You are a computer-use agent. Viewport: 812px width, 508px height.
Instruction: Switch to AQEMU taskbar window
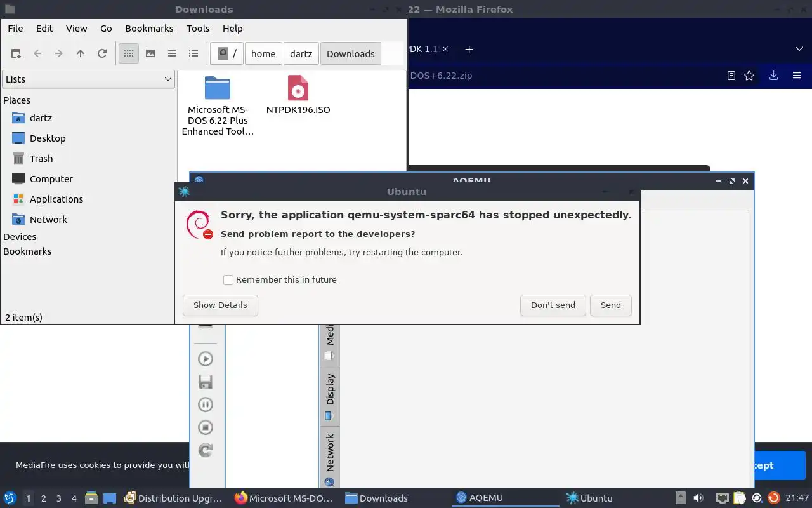pyautogui.click(x=505, y=498)
